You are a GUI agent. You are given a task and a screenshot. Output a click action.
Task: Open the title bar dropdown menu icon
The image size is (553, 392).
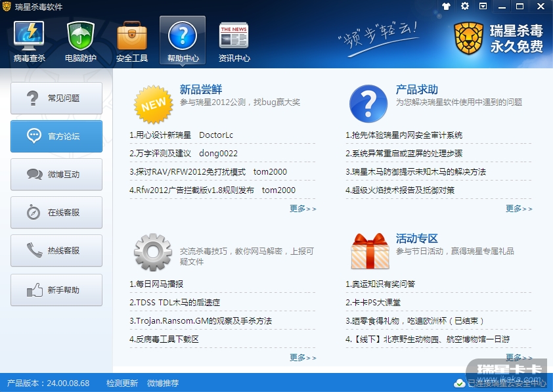483,6
